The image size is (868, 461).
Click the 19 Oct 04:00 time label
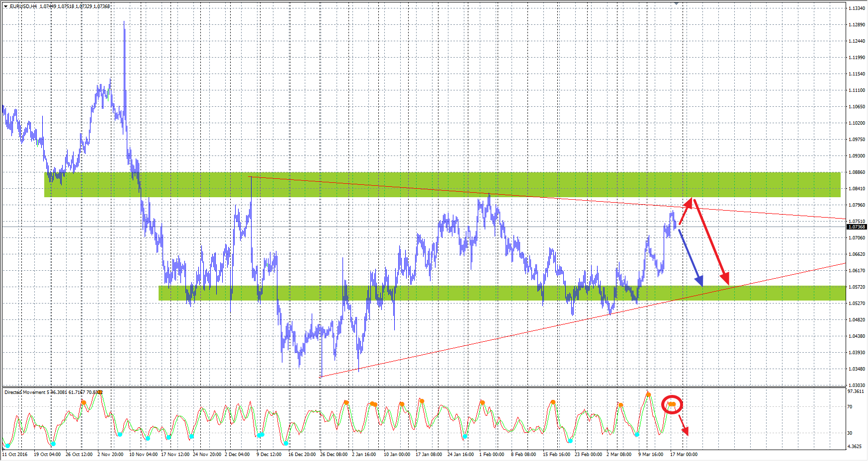tap(47, 455)
